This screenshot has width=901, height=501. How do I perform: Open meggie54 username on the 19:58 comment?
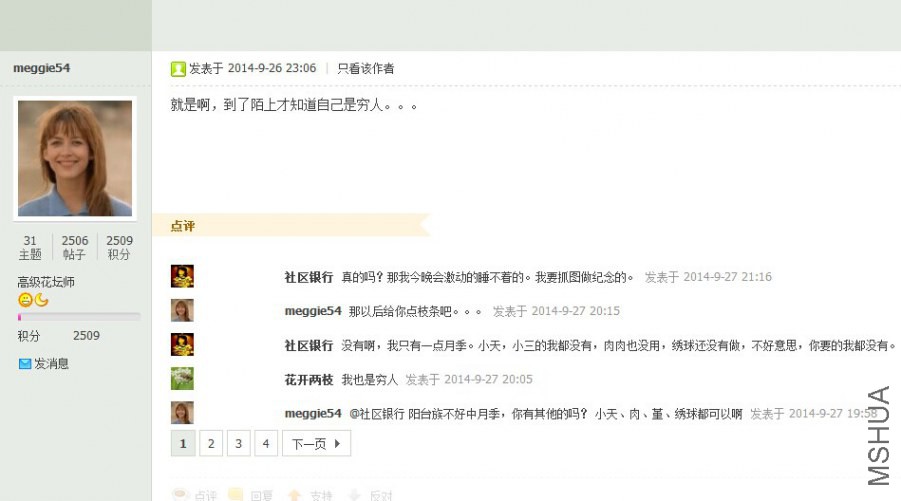313,414
